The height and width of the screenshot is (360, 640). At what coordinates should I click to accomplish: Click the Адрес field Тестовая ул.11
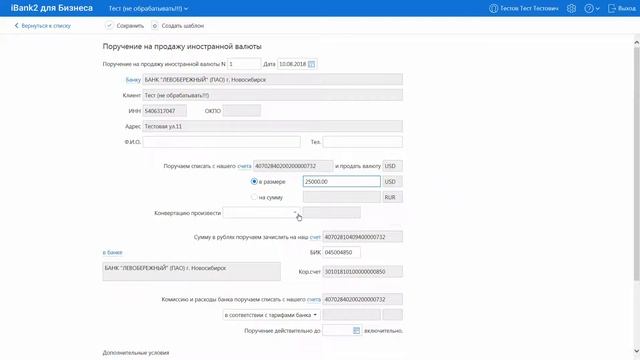point(273,126)
